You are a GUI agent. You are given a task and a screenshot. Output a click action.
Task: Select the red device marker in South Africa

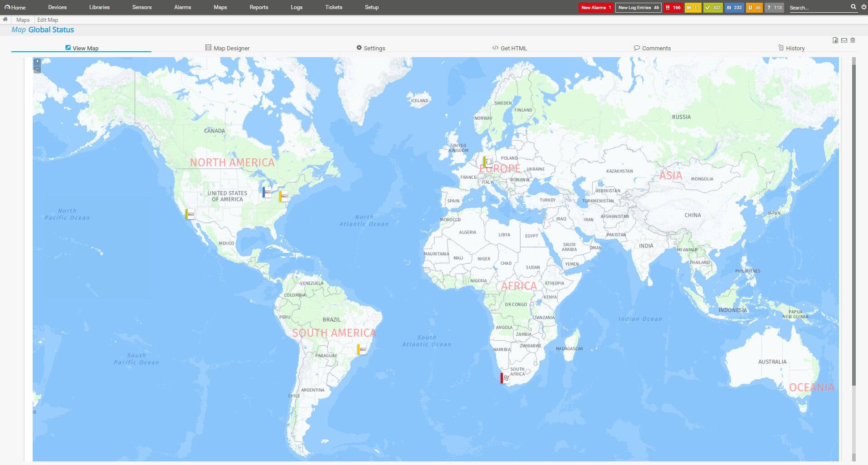coord(502,377)
